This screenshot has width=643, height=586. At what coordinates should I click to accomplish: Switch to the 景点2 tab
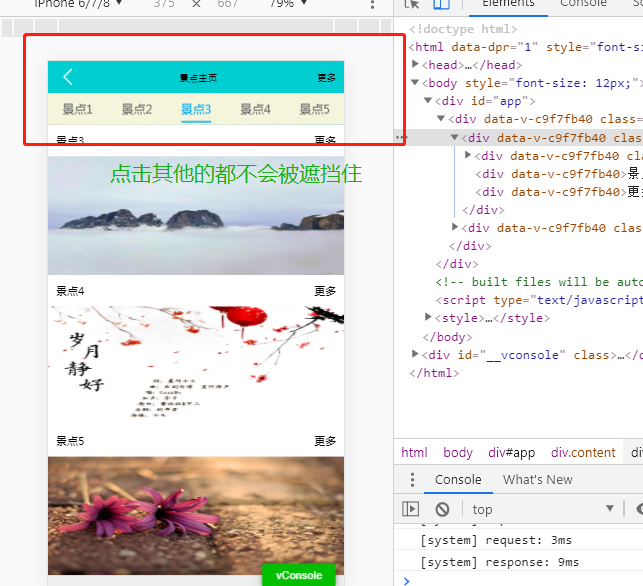coord(137,109)
